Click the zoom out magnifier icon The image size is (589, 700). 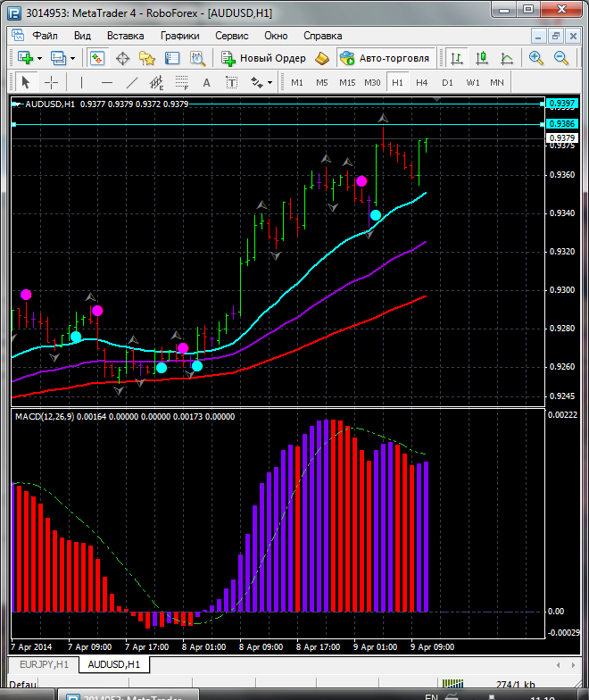561,58
